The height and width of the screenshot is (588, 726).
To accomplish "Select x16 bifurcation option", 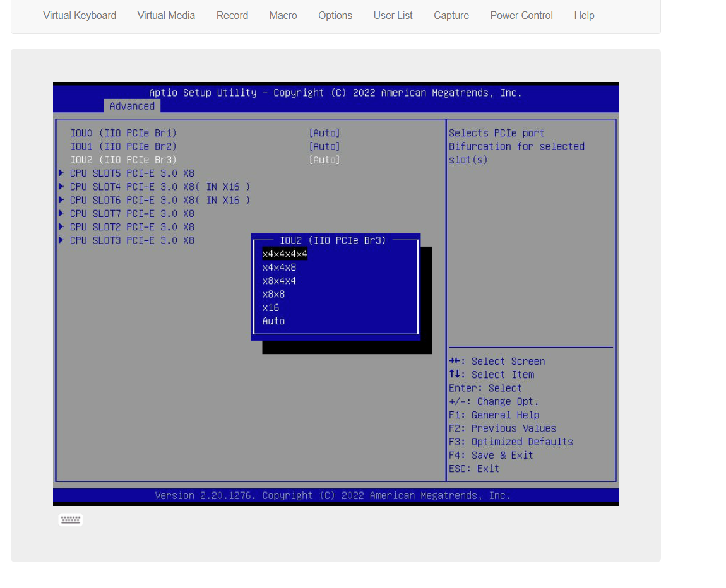I will pyautogui.click(x=271, y=308).
